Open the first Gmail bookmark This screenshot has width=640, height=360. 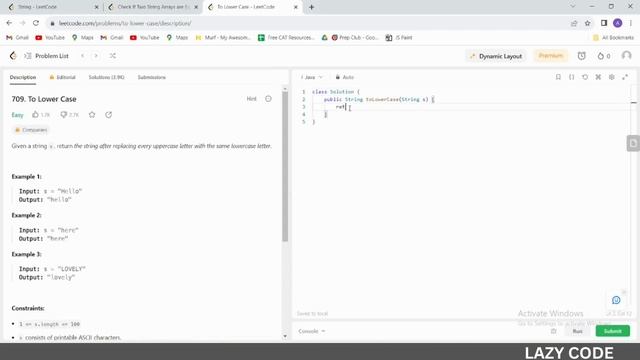[x=18, y=38]
